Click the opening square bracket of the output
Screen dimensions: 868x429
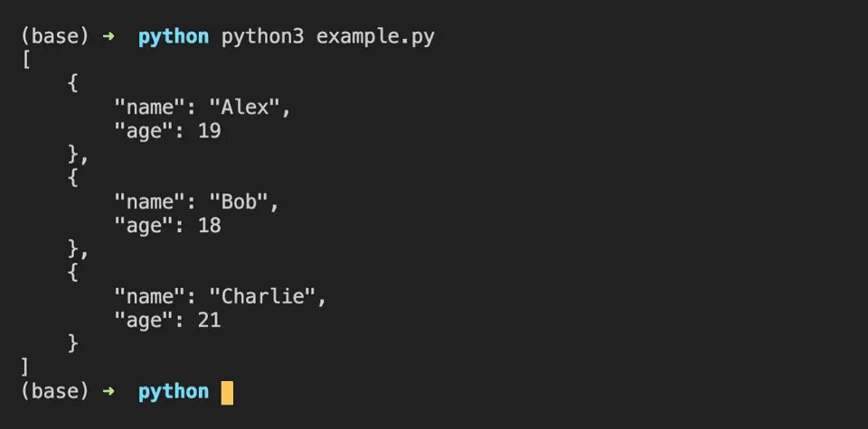click(26, 61)
